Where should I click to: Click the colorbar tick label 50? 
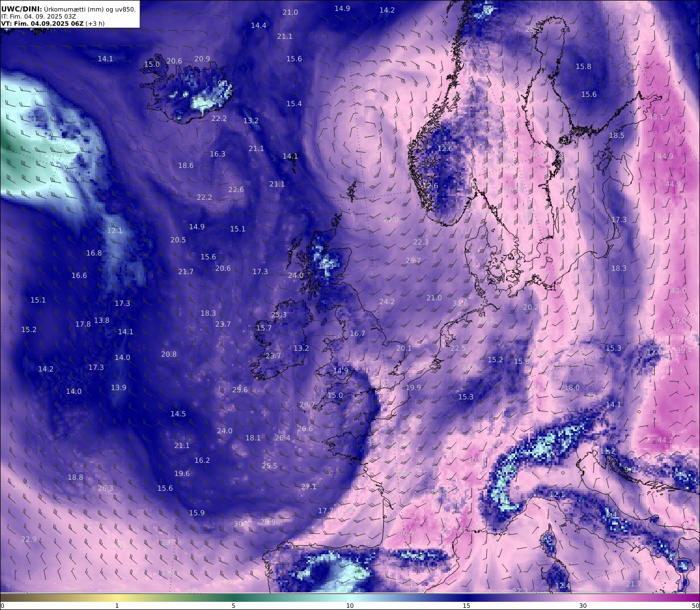[x=695, y=606]
